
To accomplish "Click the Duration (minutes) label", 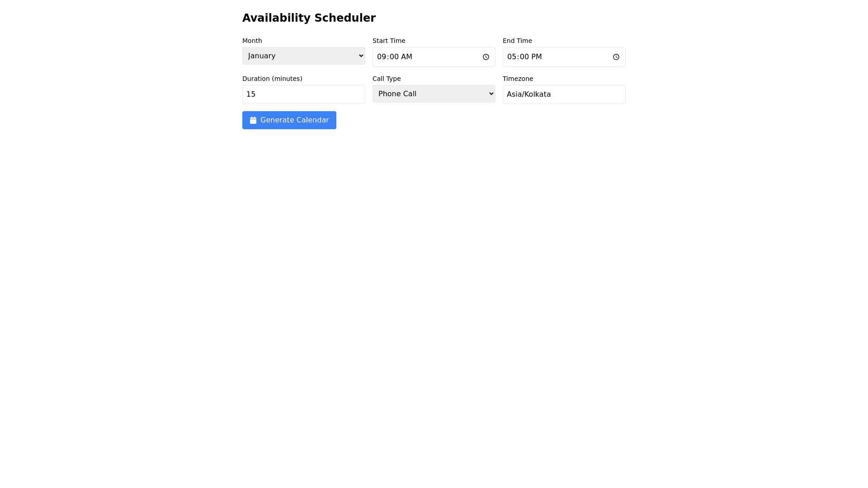I will (x=272, y=79).
